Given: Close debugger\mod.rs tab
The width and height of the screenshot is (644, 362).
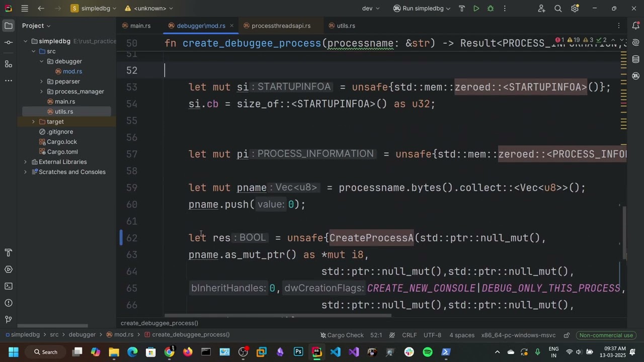Looking at the screenshot, I should coord(231,26).
